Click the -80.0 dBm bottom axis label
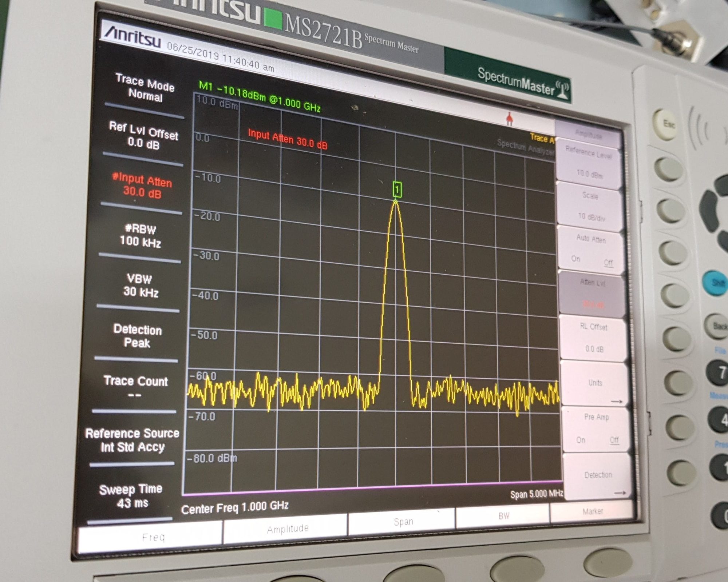This screenshot has height=582, width=728. [x=211, y=458]
